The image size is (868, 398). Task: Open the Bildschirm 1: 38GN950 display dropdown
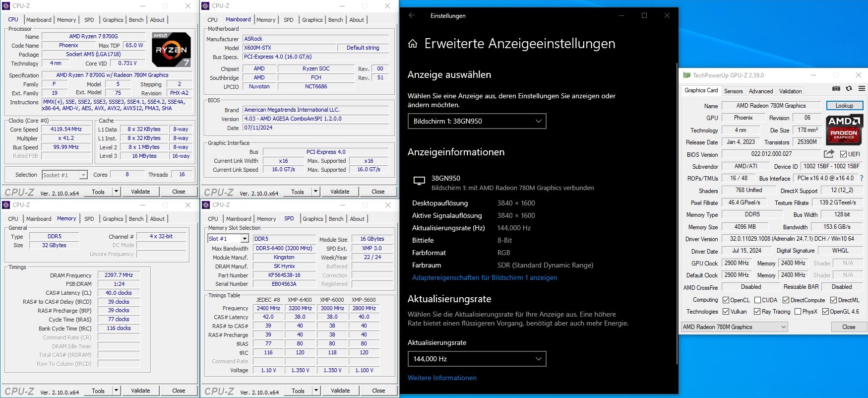click(477, 121)
